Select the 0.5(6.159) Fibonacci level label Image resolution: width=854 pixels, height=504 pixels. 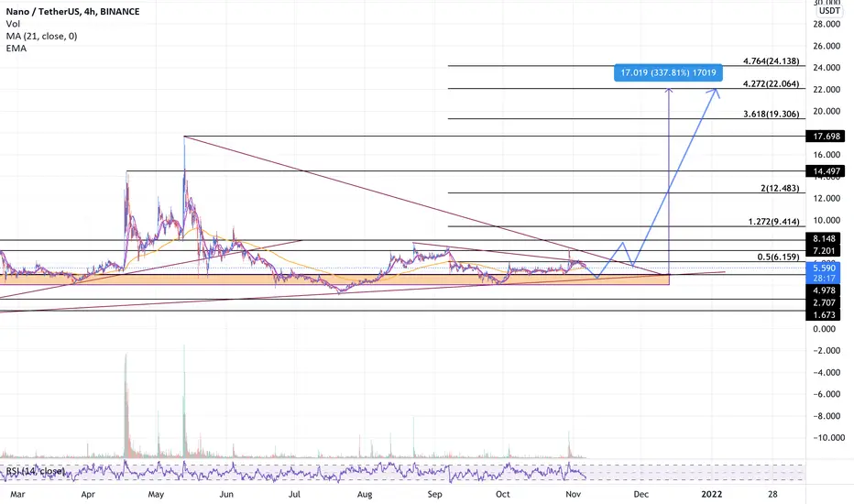tap(778, 257)
